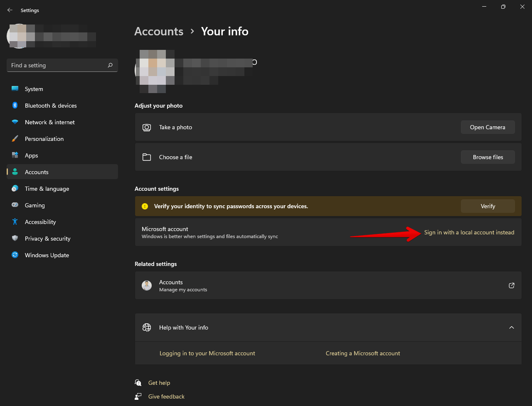Click the Related settings heading
Screen dimensions: 532x406
click(x=155, y=264)
